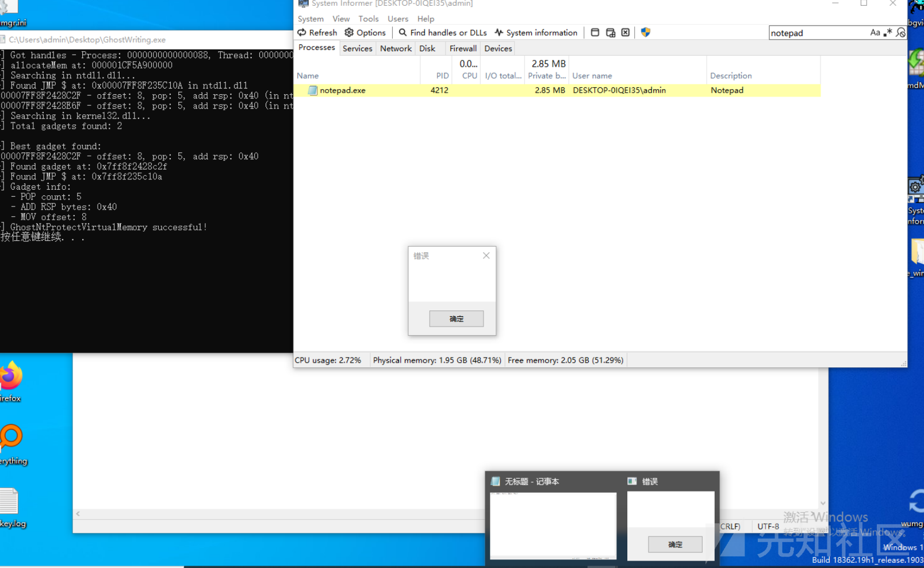The width and height of the screenshot is (924, 568).
Task: Click the find window and kill icon
Action: click(x=626, y=33)
